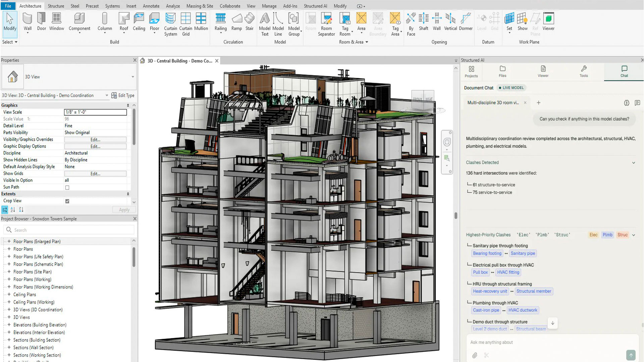Toggle the Elec filter chip

click(593, 235)
